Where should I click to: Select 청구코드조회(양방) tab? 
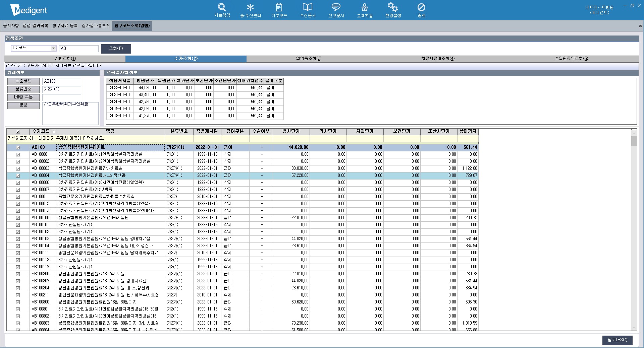(x=132, y=26)
